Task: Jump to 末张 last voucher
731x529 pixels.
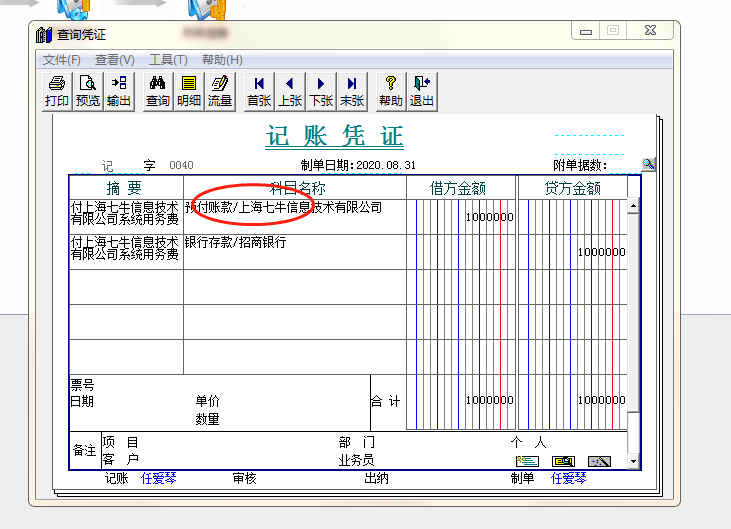Action: [x=352, y=91]
